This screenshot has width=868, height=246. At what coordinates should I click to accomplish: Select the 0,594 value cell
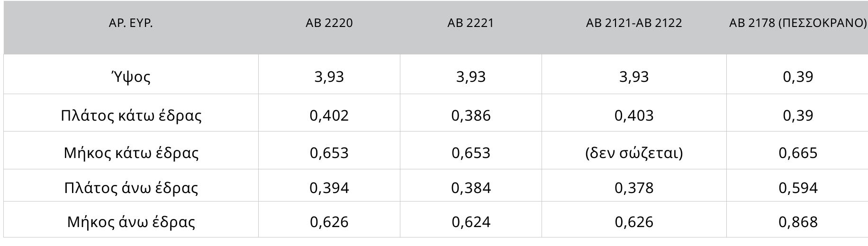coord(798,188)
